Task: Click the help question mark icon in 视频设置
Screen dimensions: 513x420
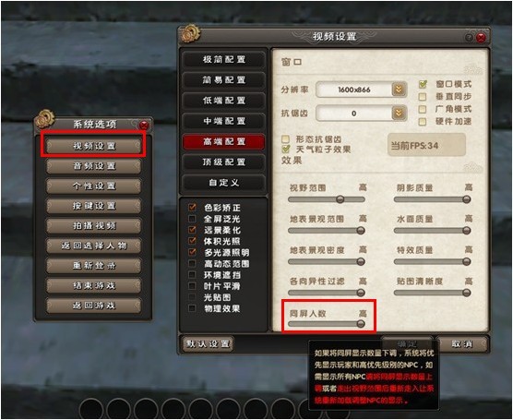Action: [470, 38]
